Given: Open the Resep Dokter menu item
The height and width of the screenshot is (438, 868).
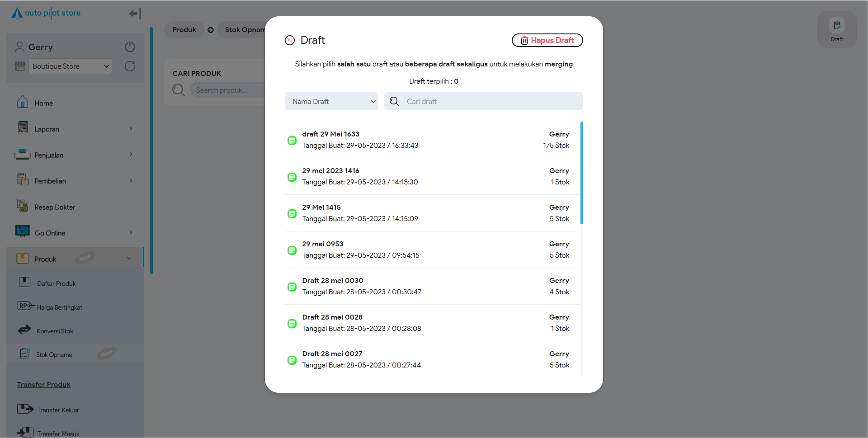Looking at the screenshot, I should (x=55, y=207).
